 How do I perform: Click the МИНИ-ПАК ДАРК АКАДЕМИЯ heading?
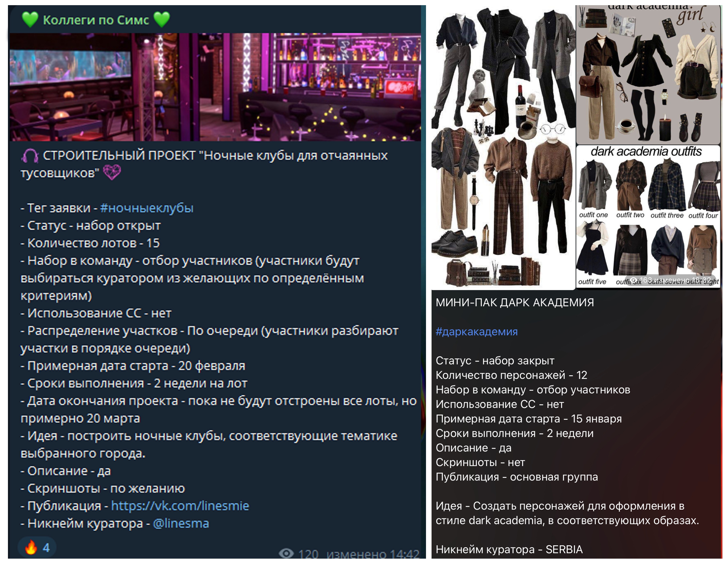click(515, 302)
